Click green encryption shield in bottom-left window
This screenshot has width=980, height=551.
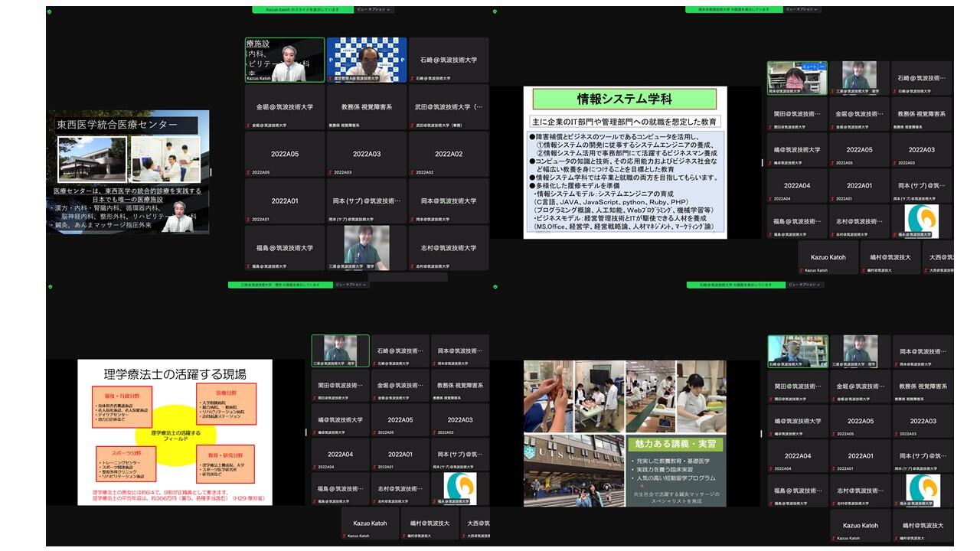(x=51, y=287)
